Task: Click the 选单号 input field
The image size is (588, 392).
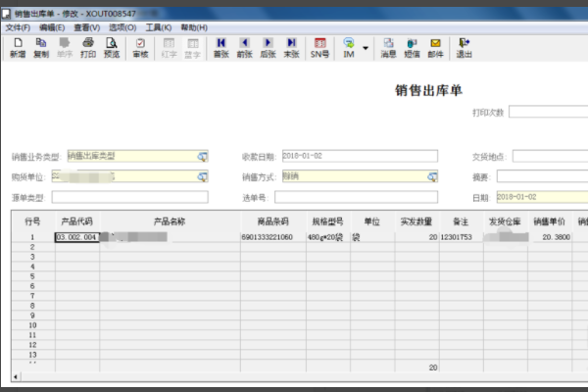Action: click(356, 197)
